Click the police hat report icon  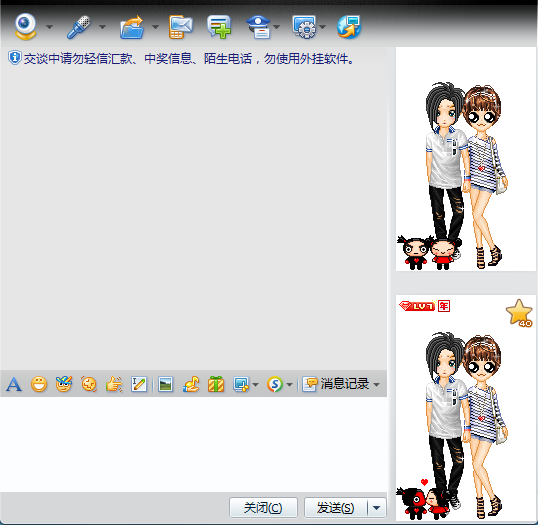(x=259, y=27)
